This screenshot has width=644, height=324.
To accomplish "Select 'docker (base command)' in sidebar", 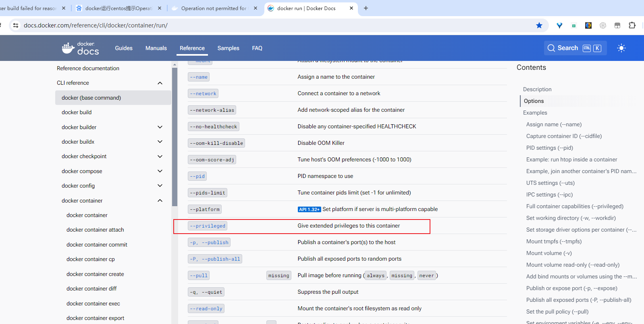I will (113, 98).
